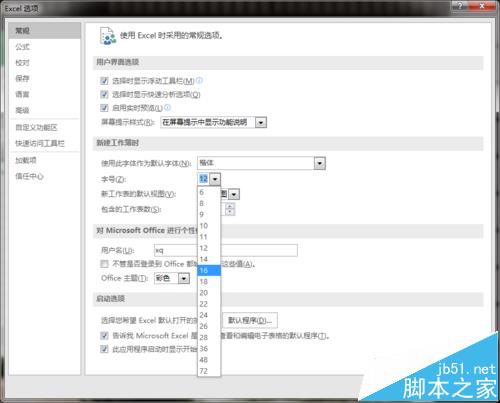Open the default font 楷体 dropdown
The image size is (500, 403).
pyautogui.click(x=320, y=163)
